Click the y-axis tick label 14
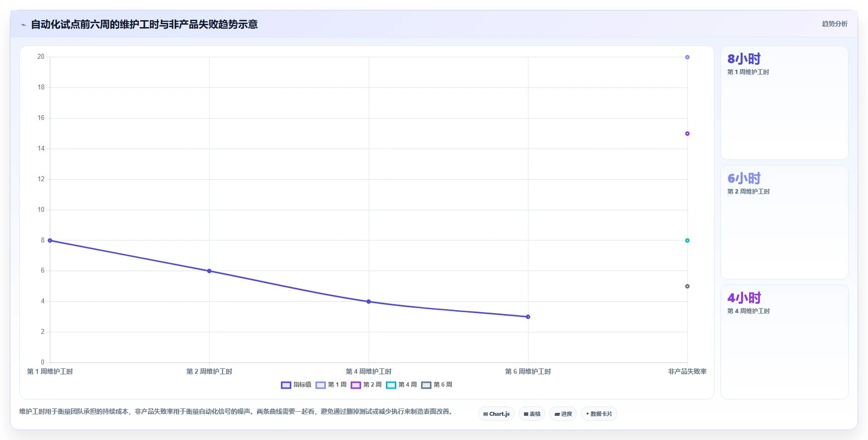The height and width of the screenshot is (440, 868). [x=41, y=149]
